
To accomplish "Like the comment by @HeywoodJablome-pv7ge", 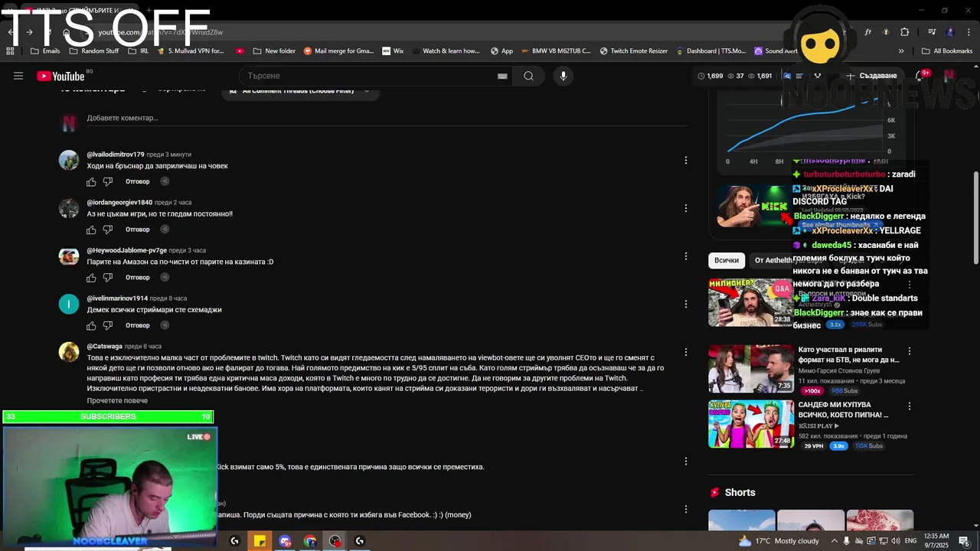I will pos(92,277).
